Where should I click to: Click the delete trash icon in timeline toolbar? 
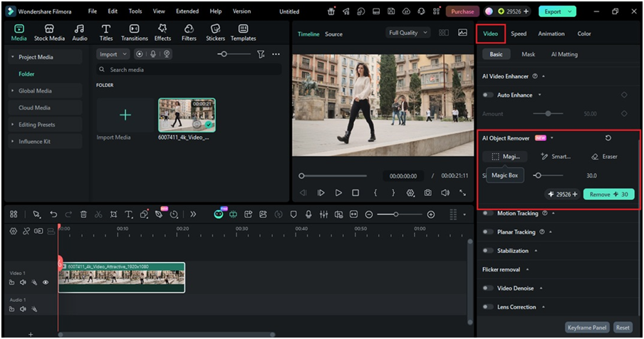(x=83, y=214)
